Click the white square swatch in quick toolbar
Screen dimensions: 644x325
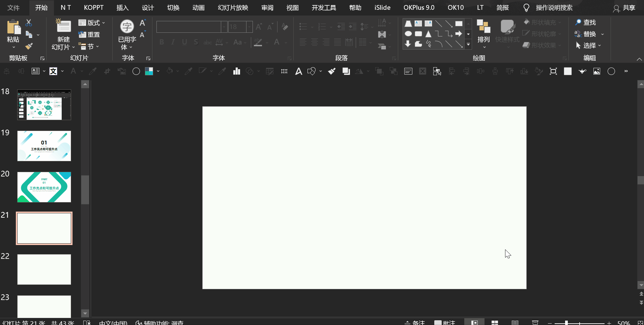[568, 71]
